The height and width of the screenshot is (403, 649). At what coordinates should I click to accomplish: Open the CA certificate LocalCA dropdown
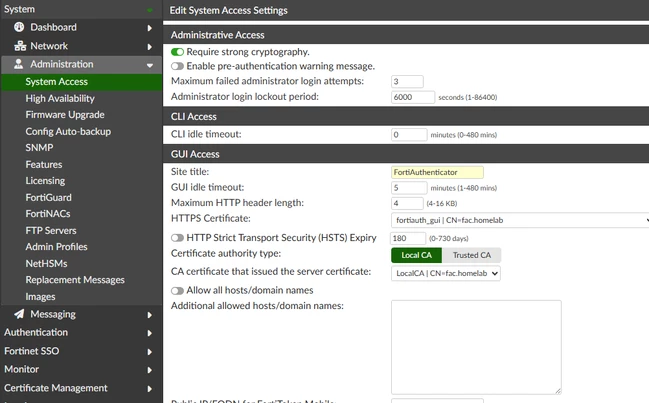[446, 273]
